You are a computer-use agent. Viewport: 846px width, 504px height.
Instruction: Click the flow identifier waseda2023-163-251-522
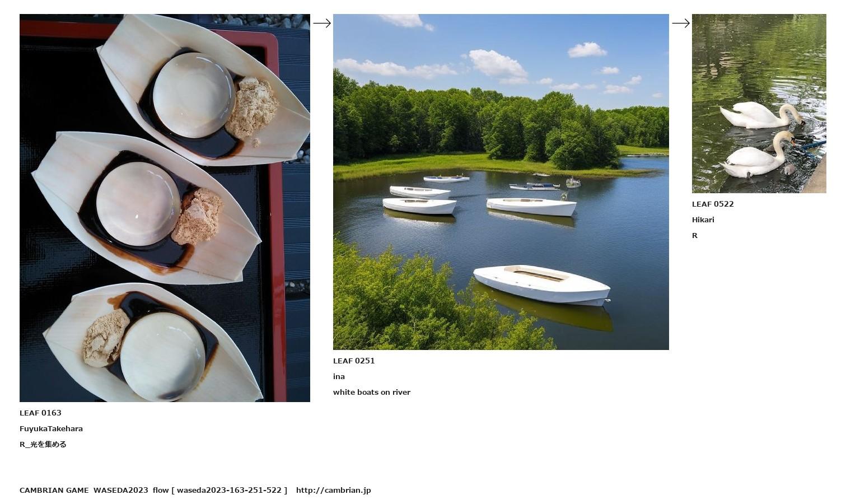(229, 490)
